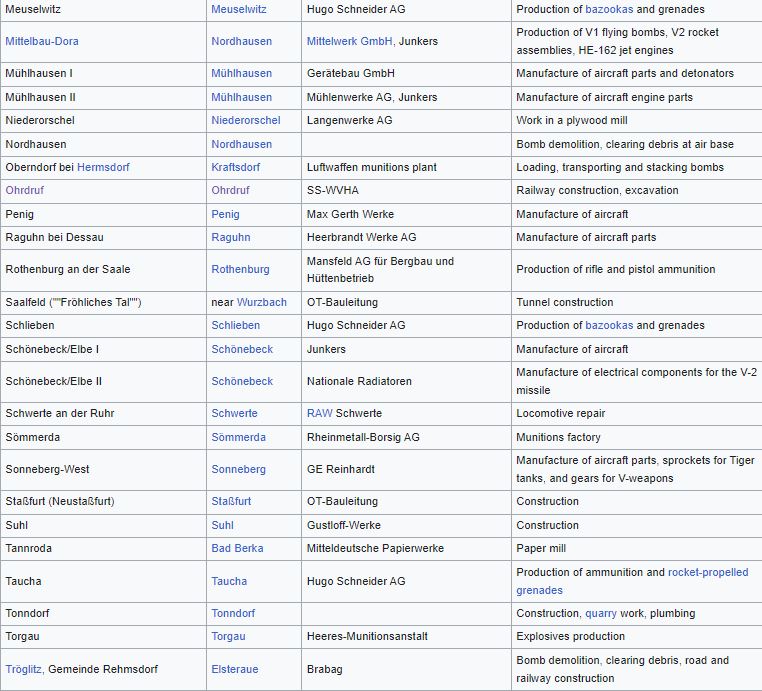The width and height of the screenshot is (762, 691).
Task: Open the Rothenburg location link
Action: pos(240,269)
